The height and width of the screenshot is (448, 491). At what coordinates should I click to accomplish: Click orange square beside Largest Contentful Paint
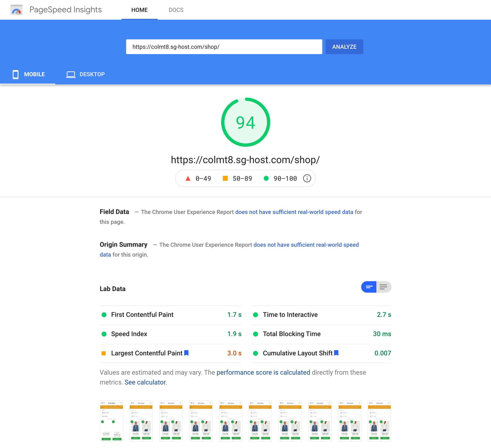(104, 353)
